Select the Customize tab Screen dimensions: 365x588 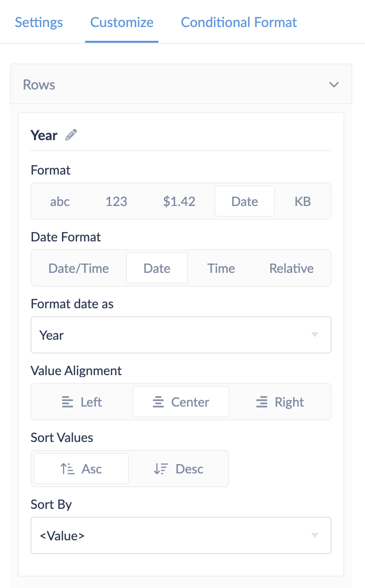(122, 22)
